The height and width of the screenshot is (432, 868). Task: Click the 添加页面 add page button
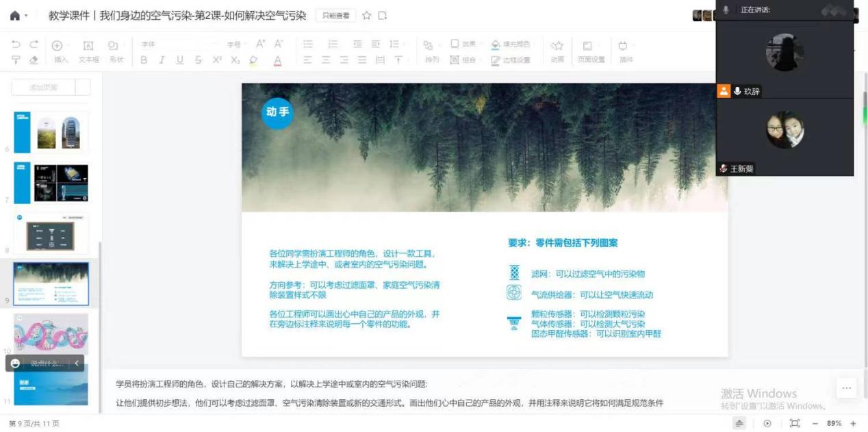click(x=44, y=87)
